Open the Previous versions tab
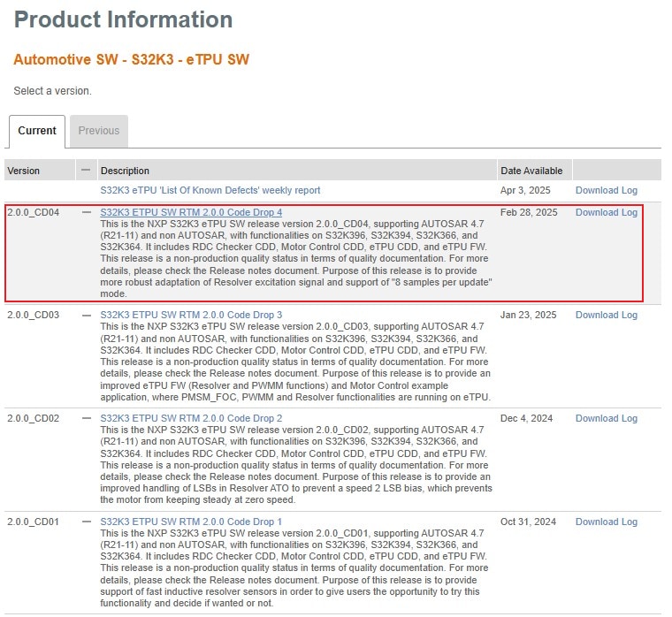Image resolution: width=672 pixels, height=617 pixels. tap(99, 131)
